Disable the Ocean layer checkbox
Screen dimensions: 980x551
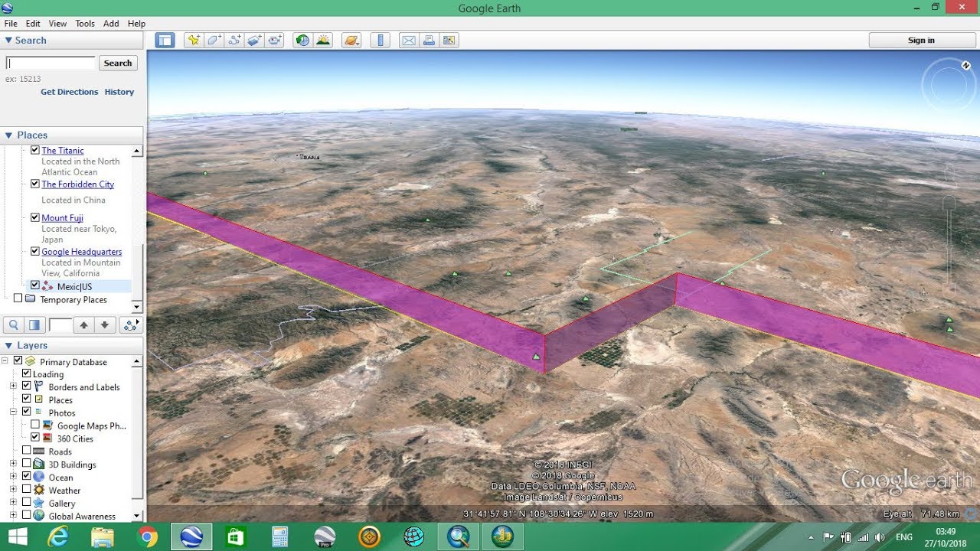click(27, 478)
